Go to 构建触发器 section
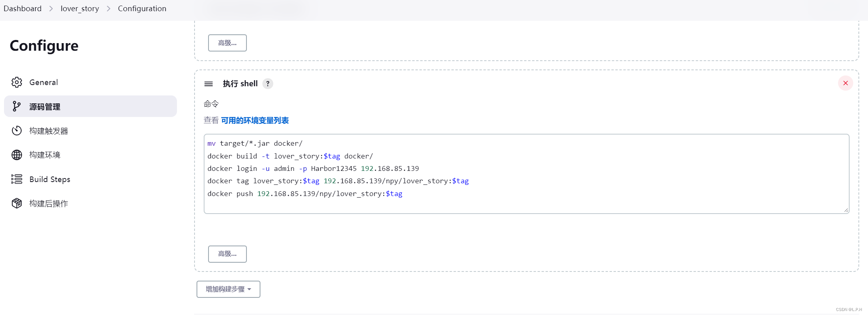This screenshot has width=868, height=315. (90, 131)
